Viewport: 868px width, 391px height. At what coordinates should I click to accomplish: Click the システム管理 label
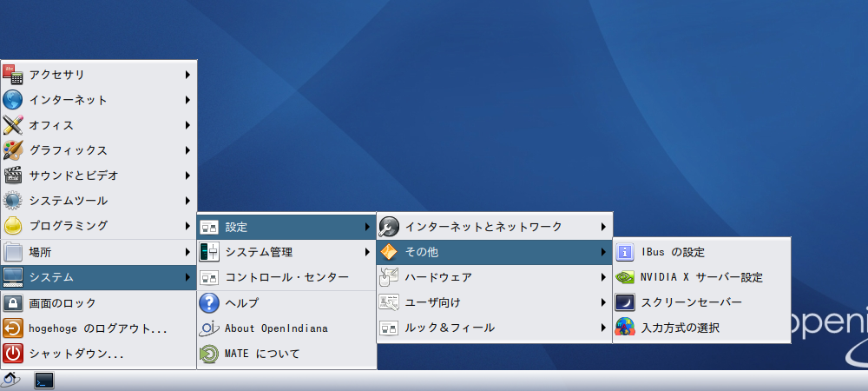(259, 252)
